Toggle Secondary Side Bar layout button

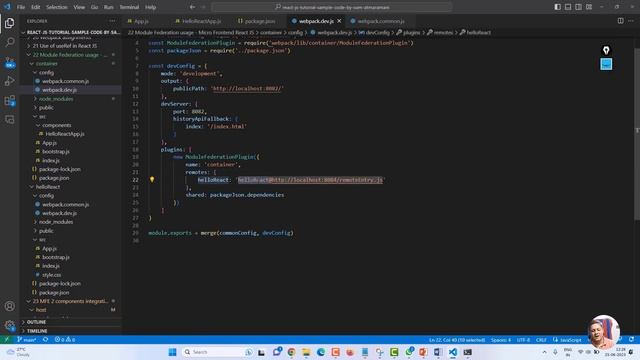[578, 7]
